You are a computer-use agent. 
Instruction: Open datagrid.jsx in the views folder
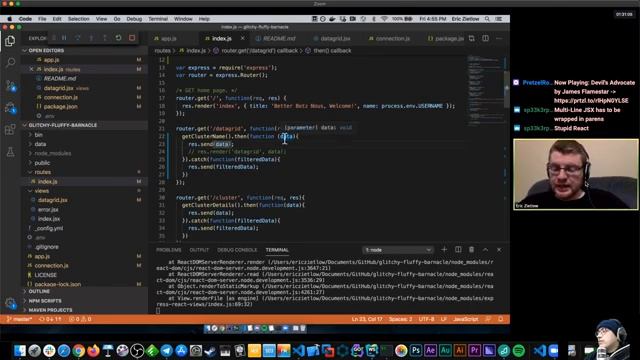tap(53, 200)
